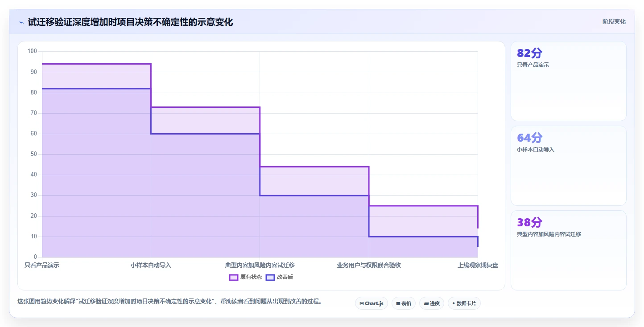Image resolution: width=644 pixels, height=327 pixels.
Task: Click the 阶段变化 label in header
Action: pos(614,21)
